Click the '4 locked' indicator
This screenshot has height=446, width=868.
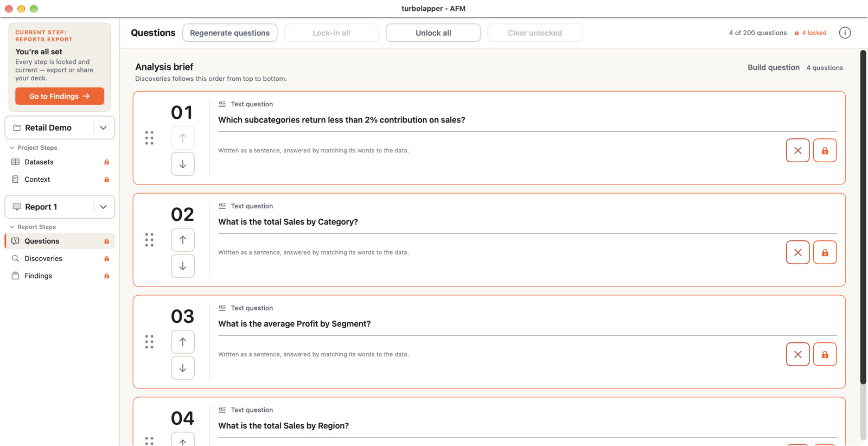810,33
